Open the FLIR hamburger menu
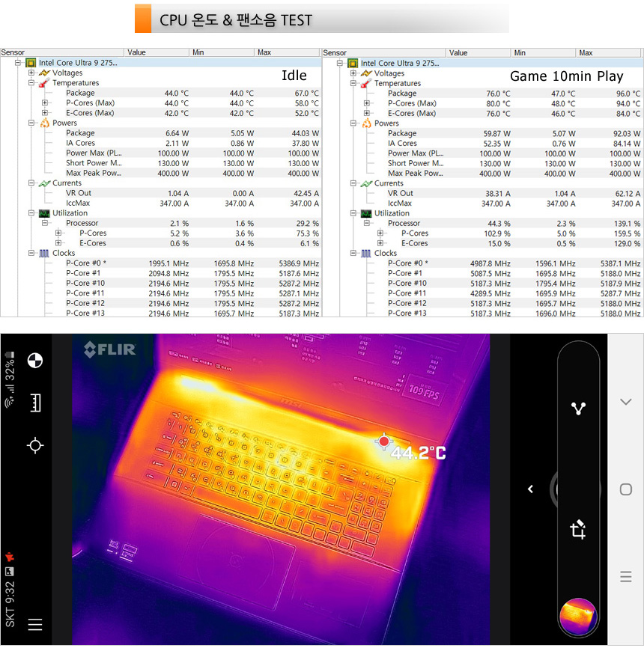Screen dimensions: 644x648 (34, 624)
